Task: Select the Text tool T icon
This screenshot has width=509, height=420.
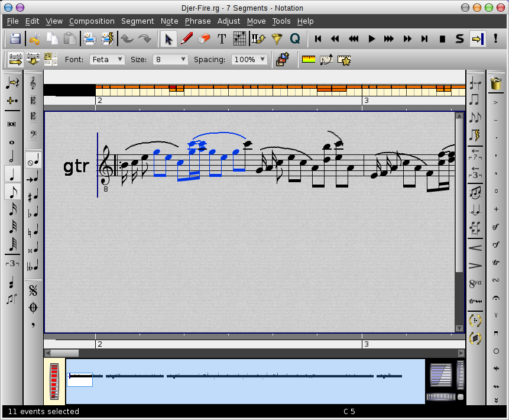Action: pos(222,39)
